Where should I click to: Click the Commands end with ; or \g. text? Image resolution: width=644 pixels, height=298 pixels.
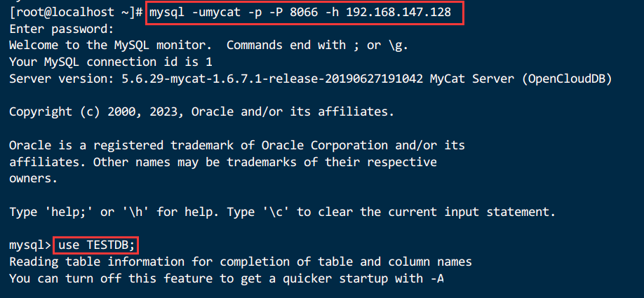click(318, 46)
